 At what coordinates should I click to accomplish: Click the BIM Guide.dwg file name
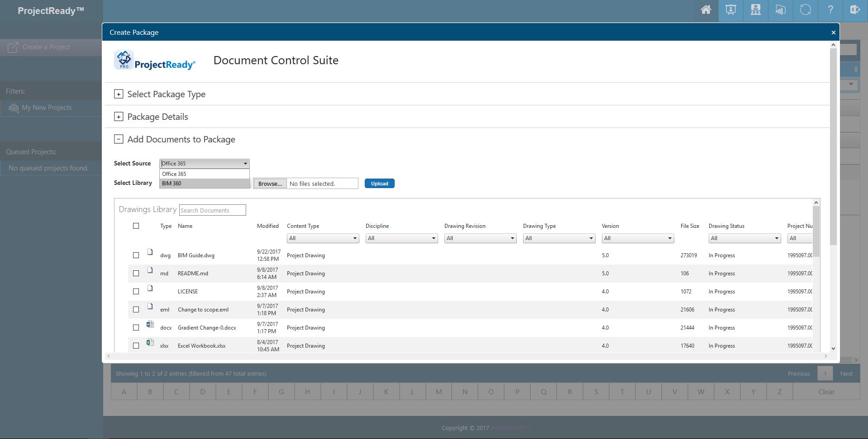point(196,255)
